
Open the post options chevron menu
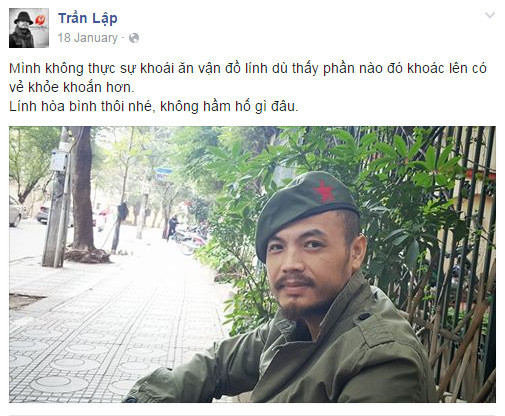point(489,15)
